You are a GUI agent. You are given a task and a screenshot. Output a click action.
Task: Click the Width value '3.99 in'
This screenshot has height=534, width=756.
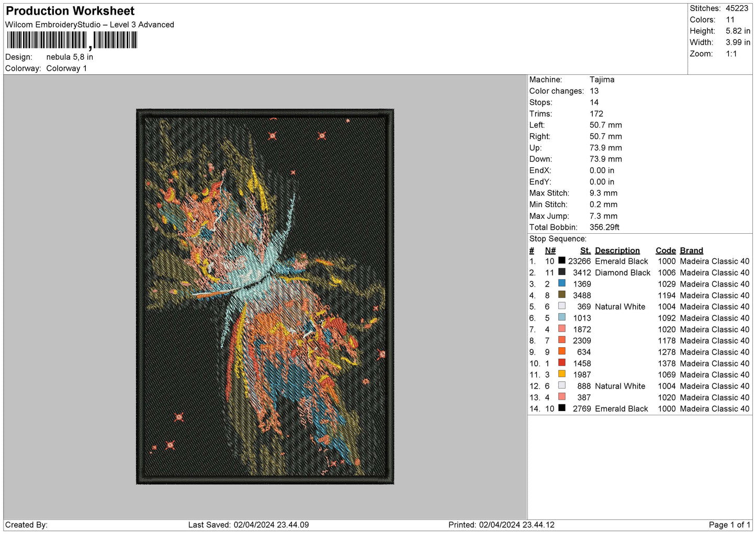point(738,42)
